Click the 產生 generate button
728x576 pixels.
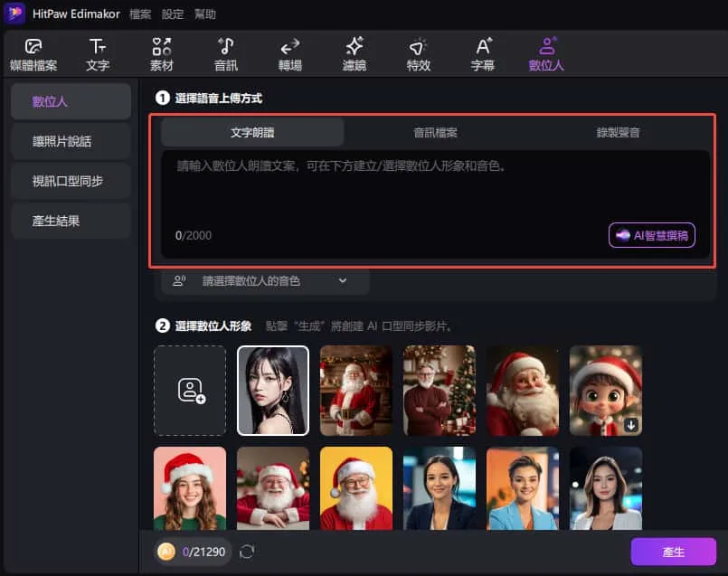point(673,551)
